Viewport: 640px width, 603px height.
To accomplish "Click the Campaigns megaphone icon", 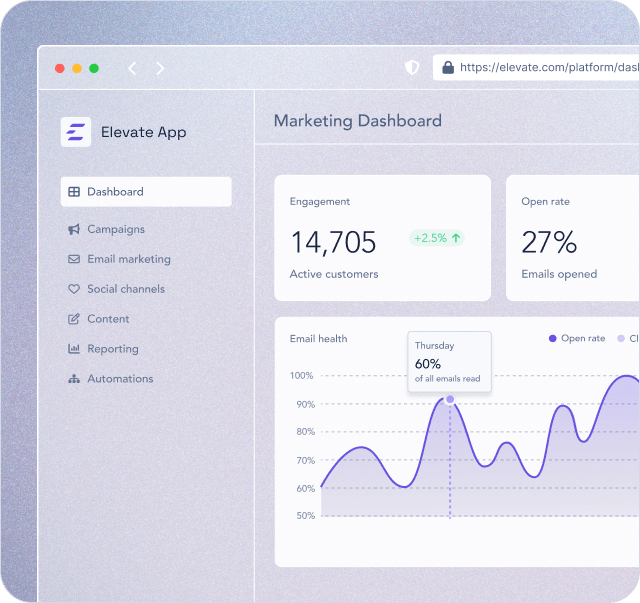I will click(x=74, y=229).
